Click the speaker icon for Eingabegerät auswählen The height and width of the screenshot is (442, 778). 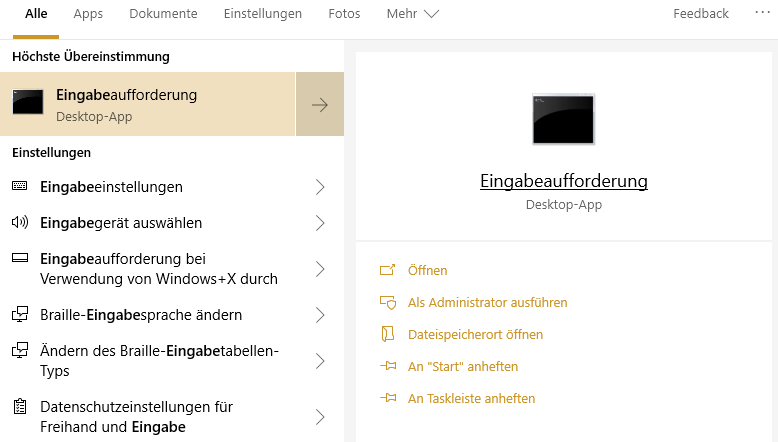[20, 222]
